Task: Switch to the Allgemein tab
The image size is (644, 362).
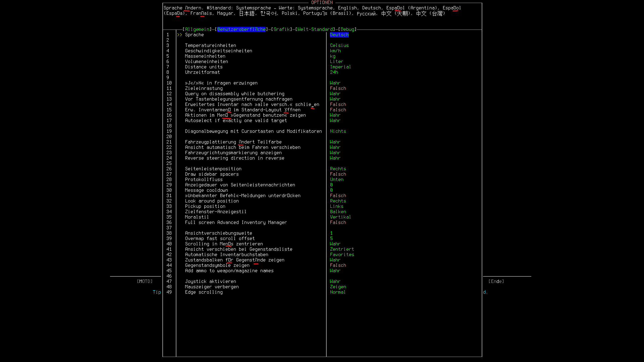Action: pos(197,29)
